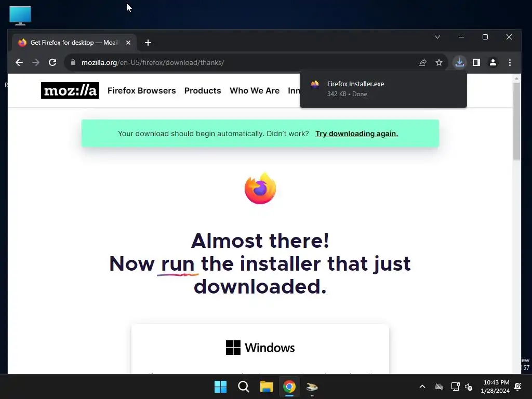Open the Windows Start menu
This screenshot has height=399, width=532.
click(220, 387)
